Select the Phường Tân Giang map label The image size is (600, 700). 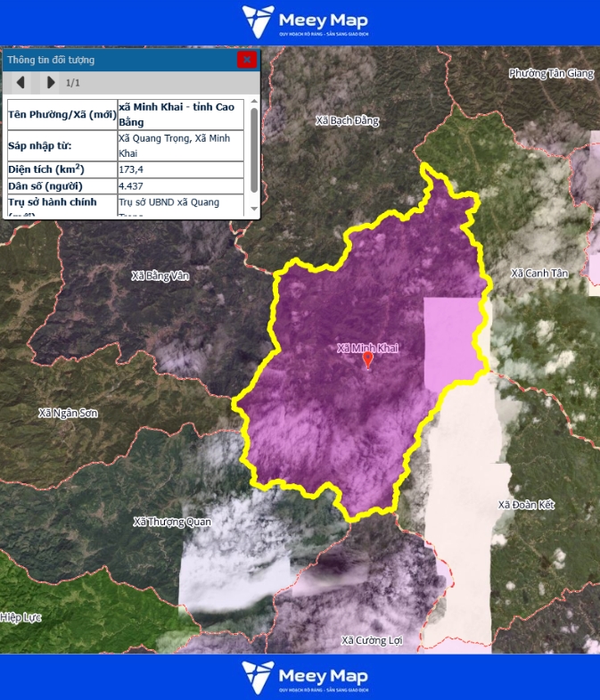[x=550, y=74]
